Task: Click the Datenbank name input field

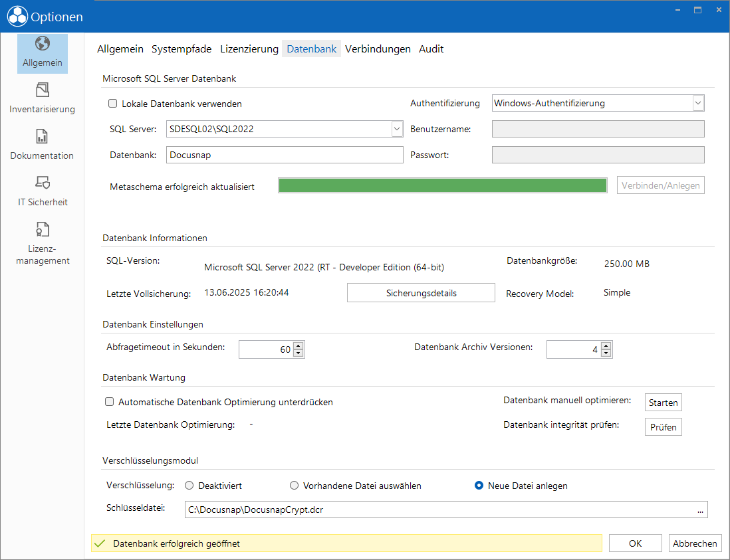Action: tap(285, 155)
